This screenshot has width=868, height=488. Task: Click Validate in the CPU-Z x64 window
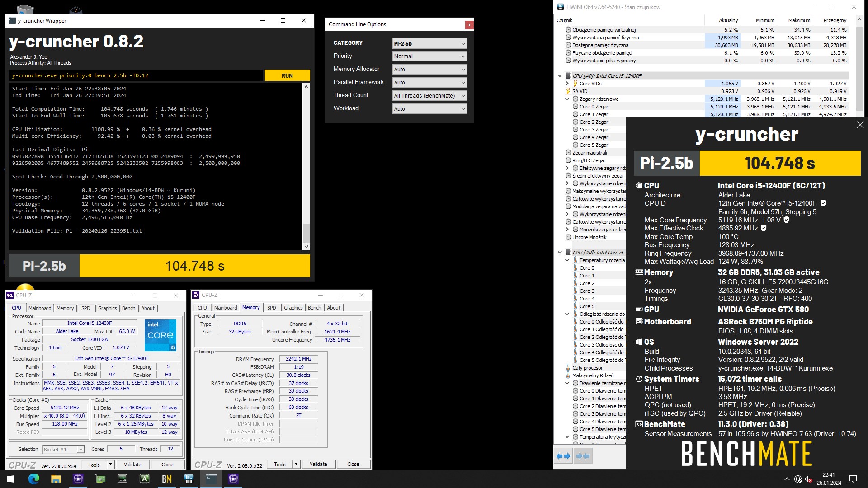pos(132,465)
